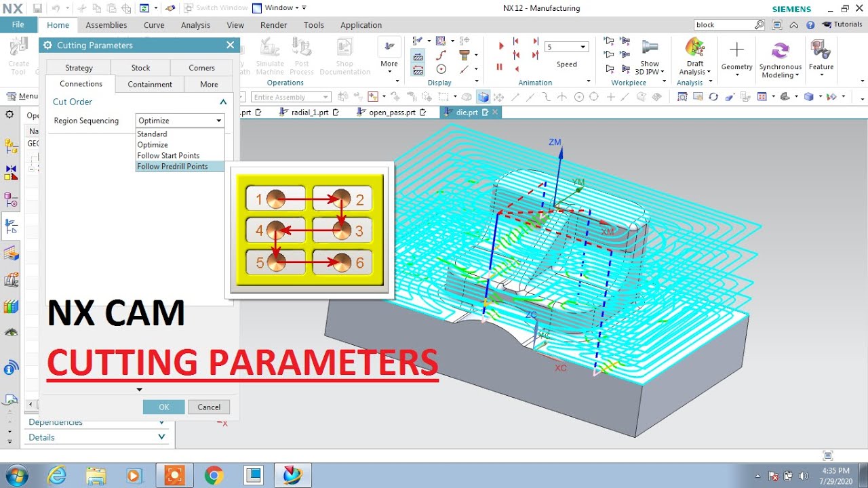Toggle the highlighted top display option icon
868x488 pixels.
[418, 57]
